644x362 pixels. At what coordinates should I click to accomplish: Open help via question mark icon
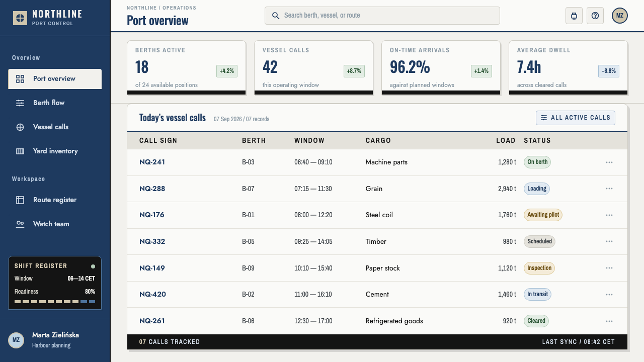click(595, 16)
